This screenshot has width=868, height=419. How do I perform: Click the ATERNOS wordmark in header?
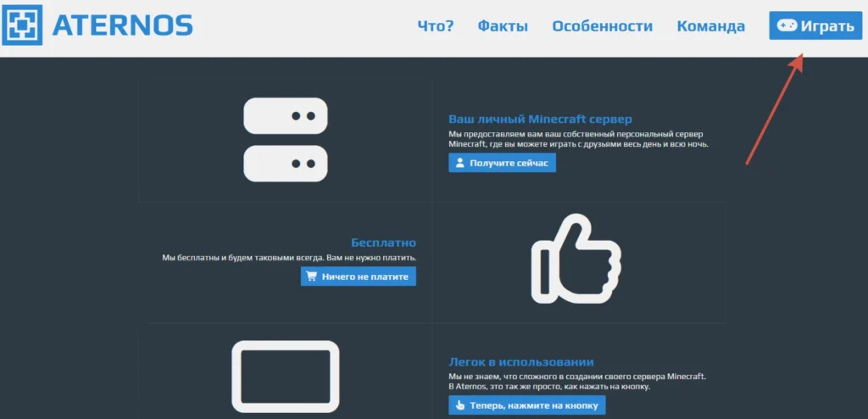(122, 25)
